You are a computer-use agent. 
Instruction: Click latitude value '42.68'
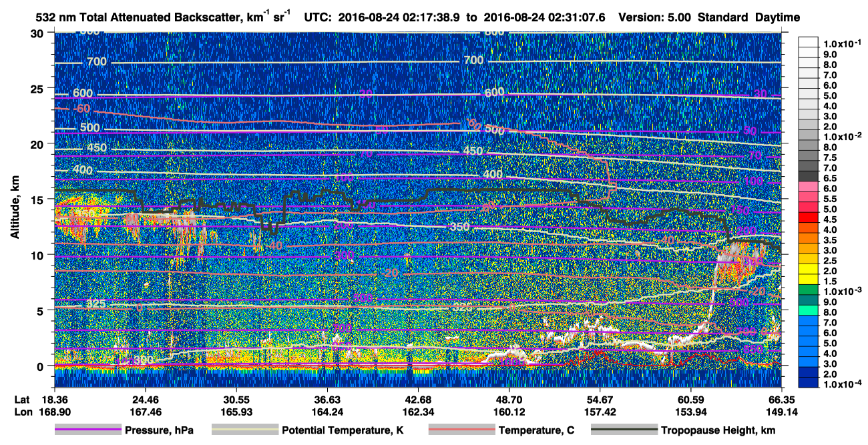[x=418, y=399]
